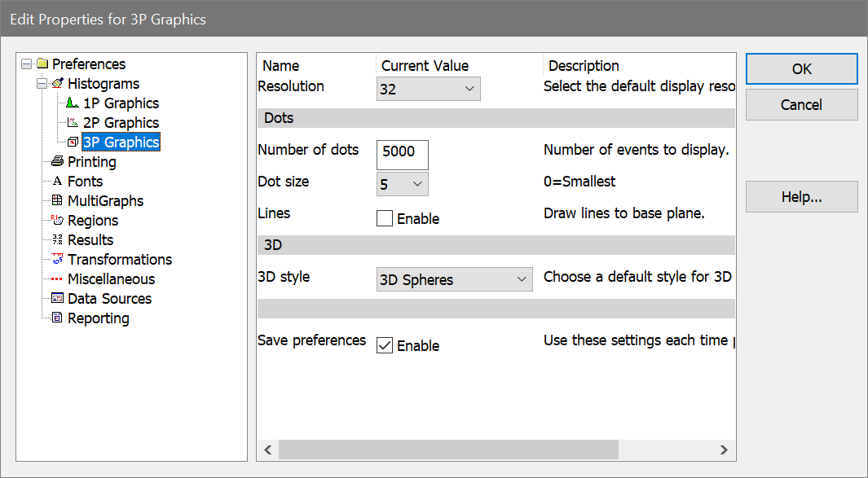Click the Regions icon in tree
868x478 pixels.
(x=57, y=221)
